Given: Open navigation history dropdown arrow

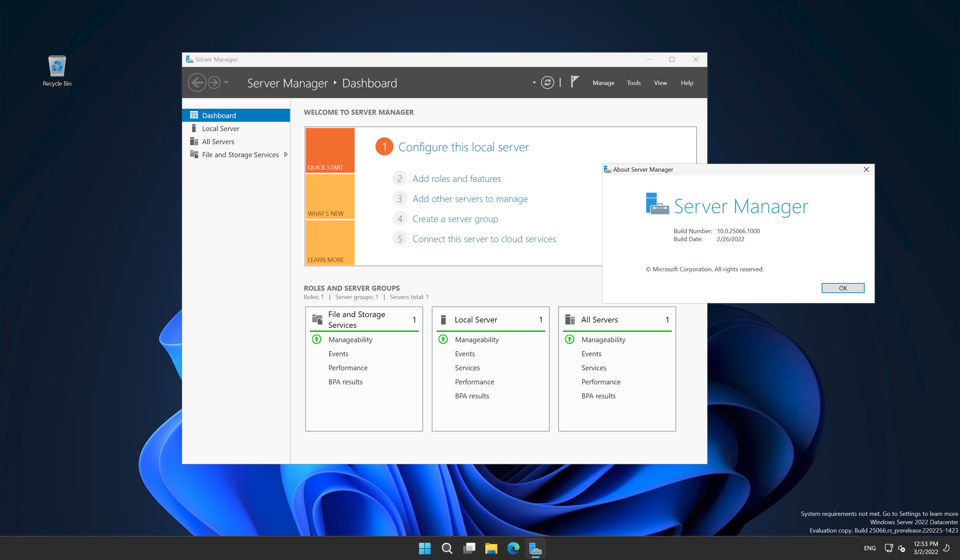Looking at the screenshot, I should point(226,82).
